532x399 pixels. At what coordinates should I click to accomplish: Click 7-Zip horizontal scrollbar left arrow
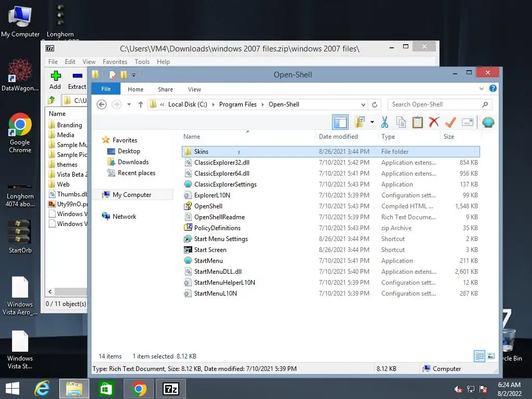[x=50, y=291]
